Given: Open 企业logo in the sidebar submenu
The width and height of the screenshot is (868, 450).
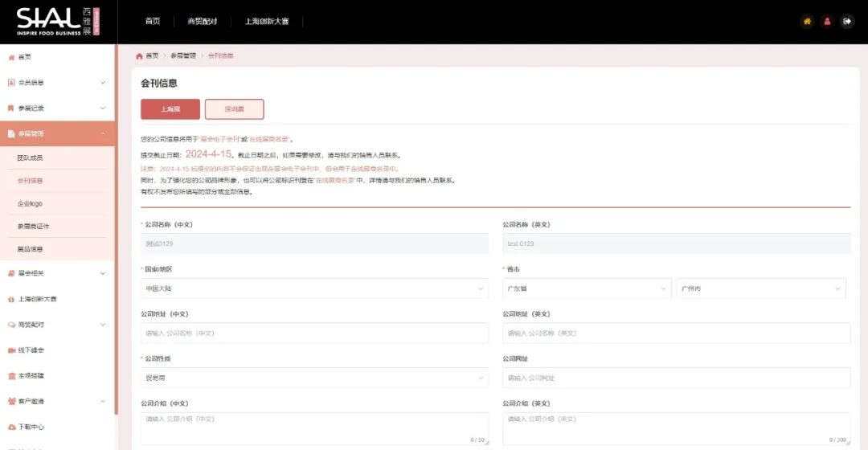Looking at the screenshot, I should tap(30, 204).
